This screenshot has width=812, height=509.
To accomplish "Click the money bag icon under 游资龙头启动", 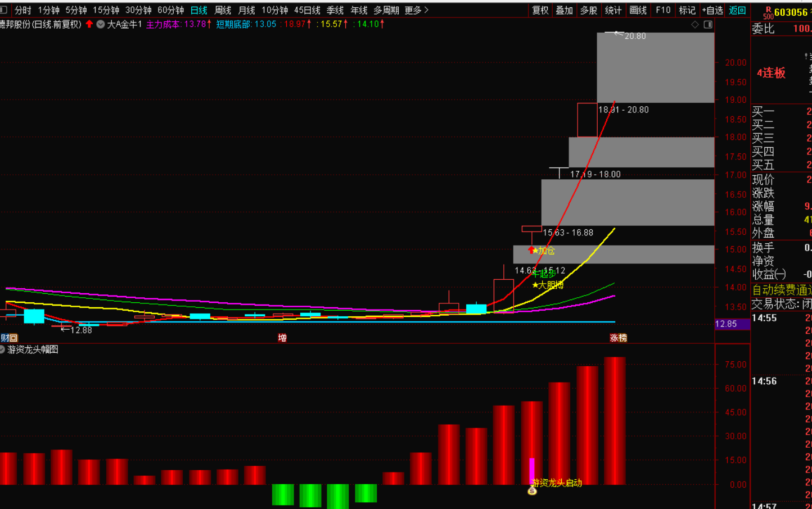I will [x=532, y=492].
